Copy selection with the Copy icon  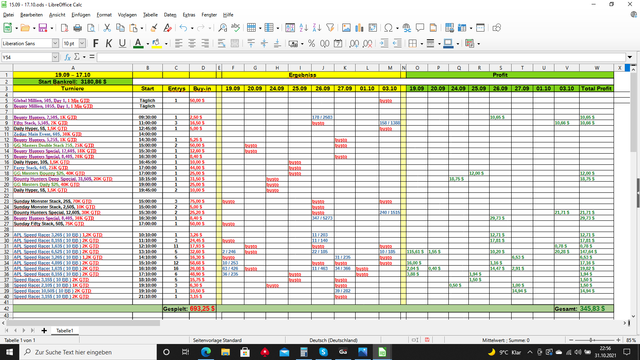pyautogui.click(x=120, y=28)
